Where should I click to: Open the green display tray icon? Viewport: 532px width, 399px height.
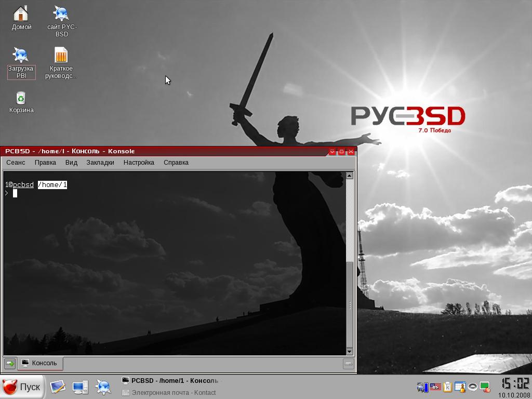pyautogui.click(x=485, y=387)
